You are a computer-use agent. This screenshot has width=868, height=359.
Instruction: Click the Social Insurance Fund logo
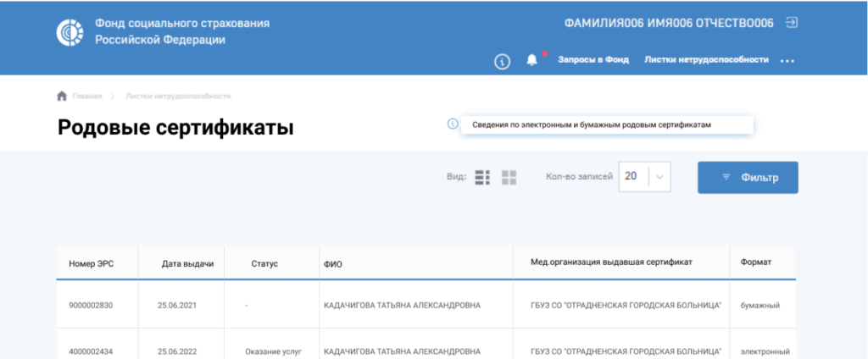pyautogui.click(x=70, y=32)
